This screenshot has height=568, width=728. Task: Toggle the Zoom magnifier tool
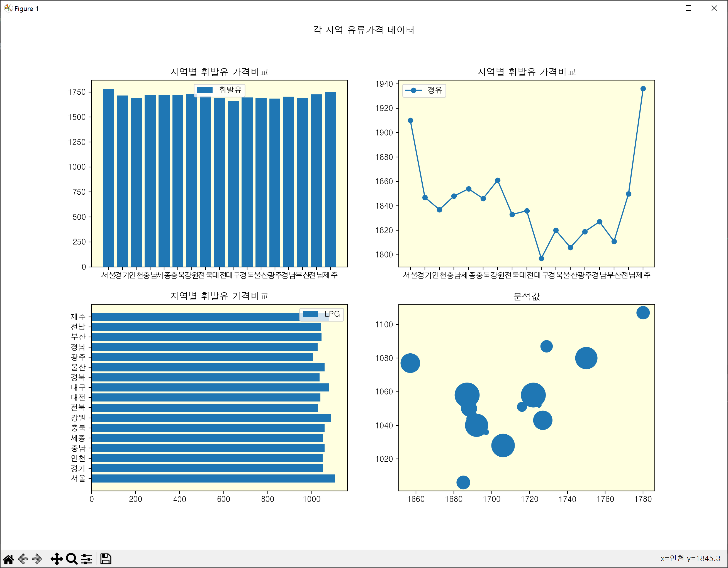(x=71, y=559)
